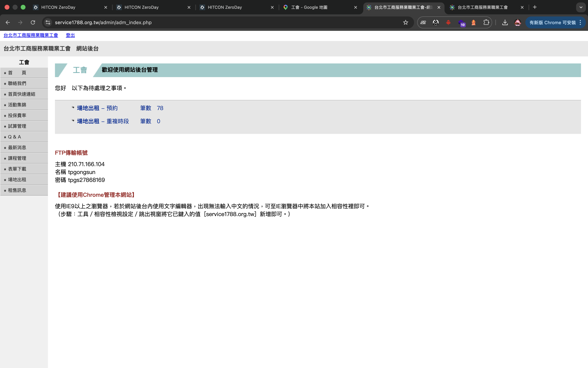
Task: Open the site information icon in address bar
Action: tap(48, 22)
